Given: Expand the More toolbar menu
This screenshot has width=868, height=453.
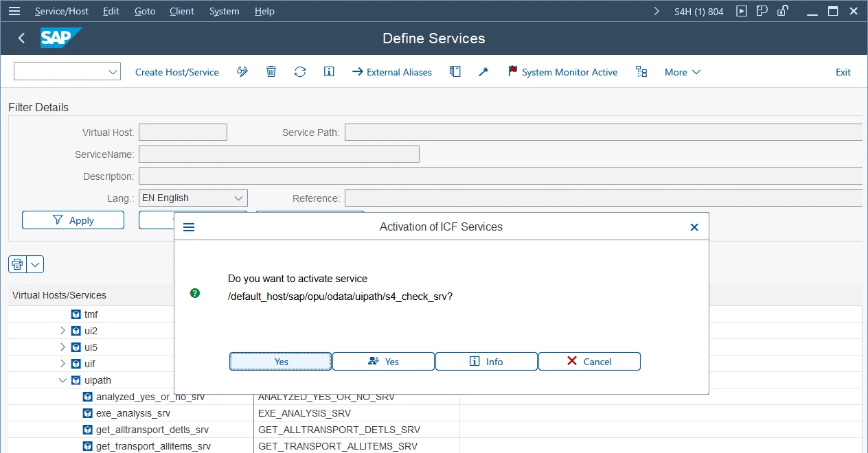Looking at the screenshot, I should [x=683, y=72].
